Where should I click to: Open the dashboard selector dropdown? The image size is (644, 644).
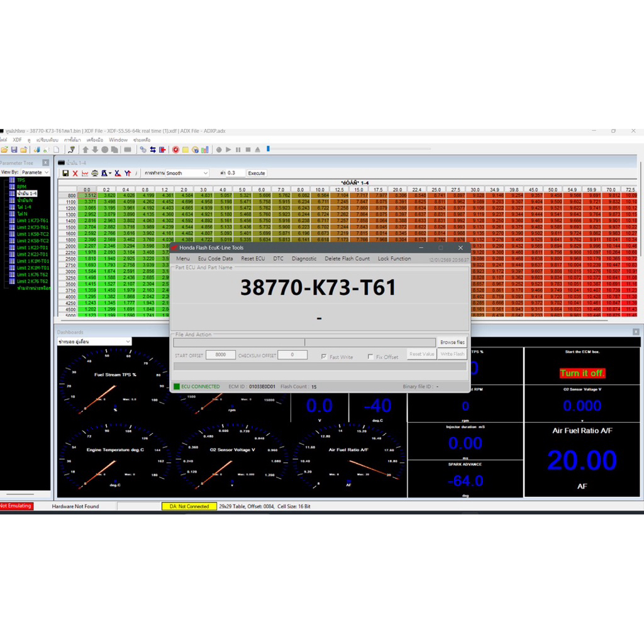tap(94, 341)
